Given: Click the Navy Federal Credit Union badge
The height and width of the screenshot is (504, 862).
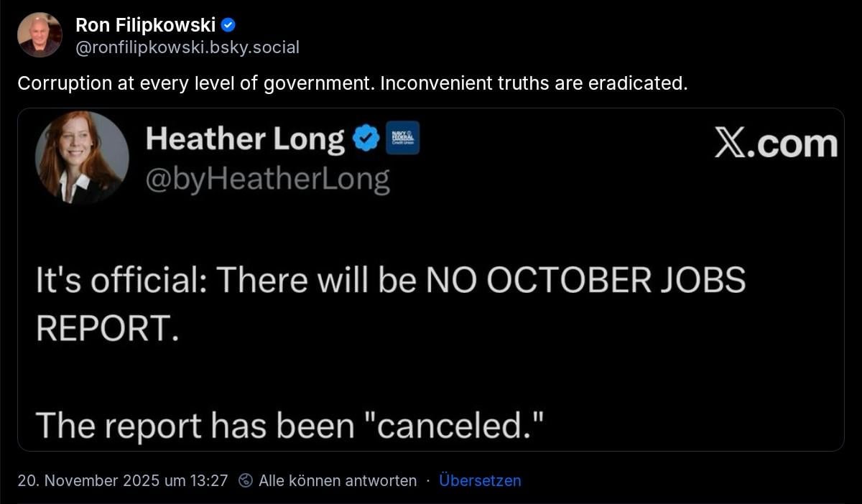Looking at the screenshot, I should [402, 138].
